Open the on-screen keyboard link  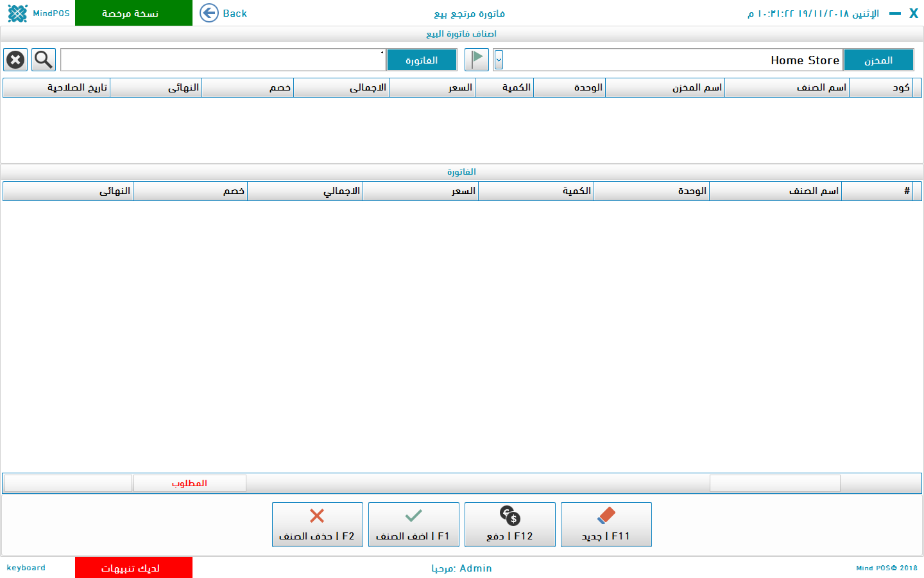[x=26, y=568]
